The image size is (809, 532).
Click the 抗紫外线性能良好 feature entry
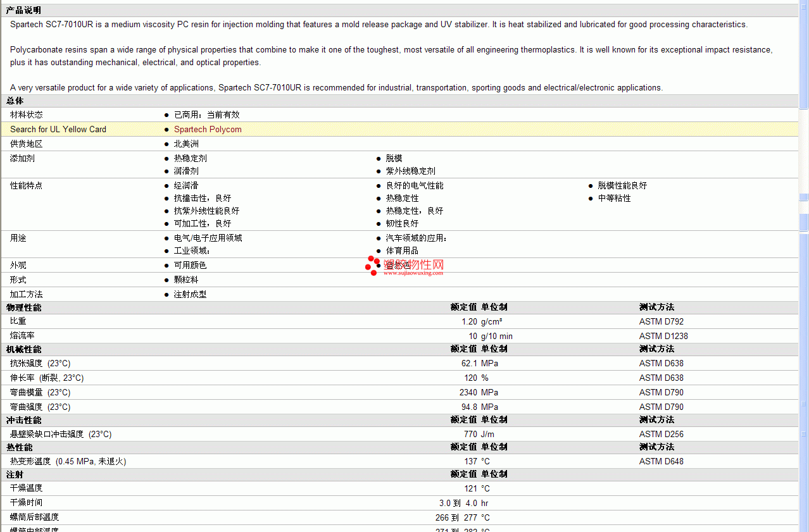[207, 211]
